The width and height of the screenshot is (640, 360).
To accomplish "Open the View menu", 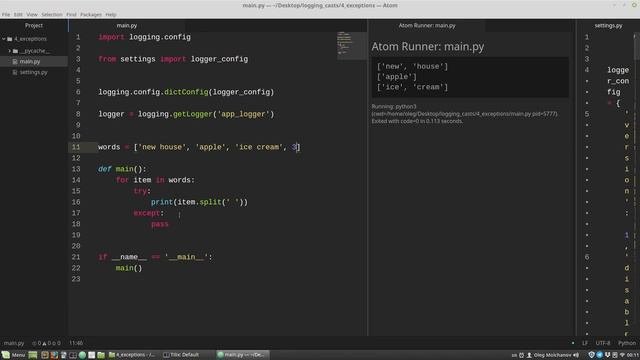I will tap(32, 14).
